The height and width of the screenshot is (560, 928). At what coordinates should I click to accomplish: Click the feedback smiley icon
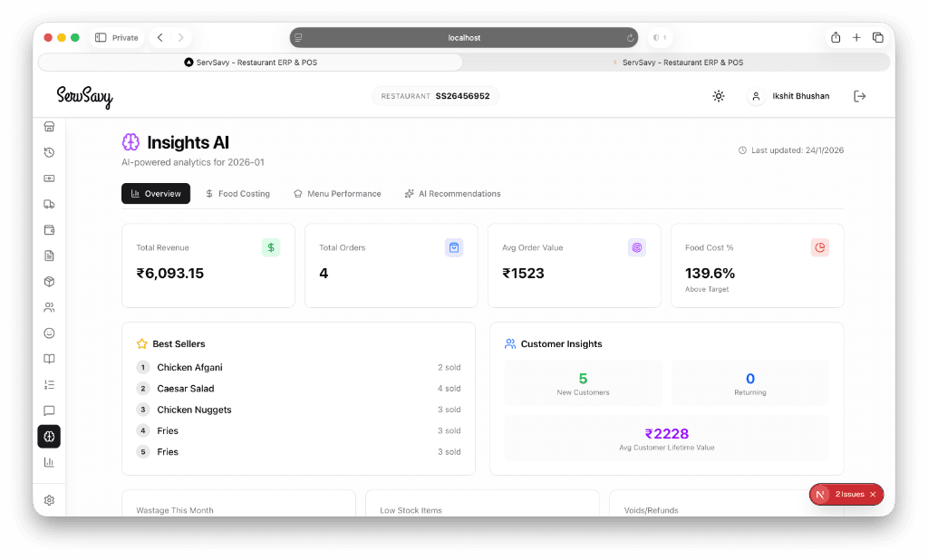pyautogui.click(x=49, y=333)
